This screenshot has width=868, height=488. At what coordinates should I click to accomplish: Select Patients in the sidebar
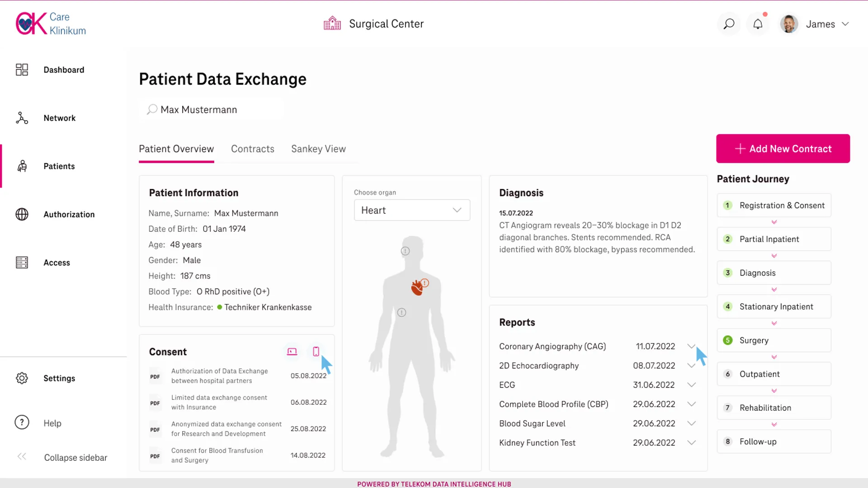click(x=59, y=166)
